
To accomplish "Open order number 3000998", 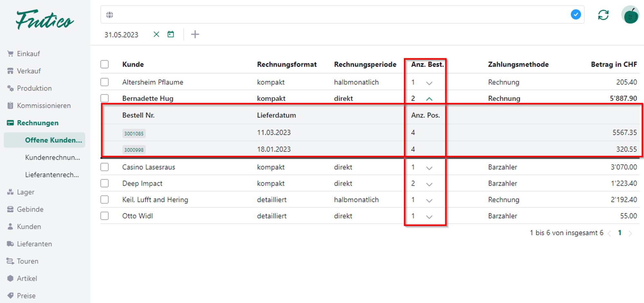I will pyautogui.click(x=134, y=150).
